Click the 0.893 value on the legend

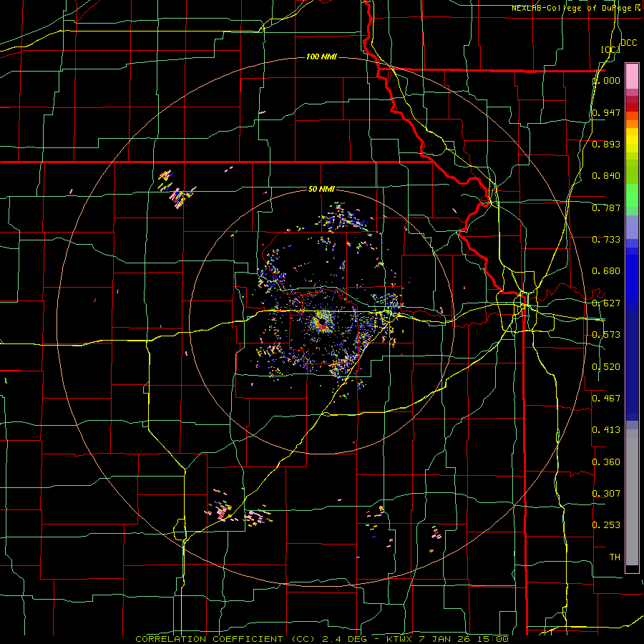606,144
